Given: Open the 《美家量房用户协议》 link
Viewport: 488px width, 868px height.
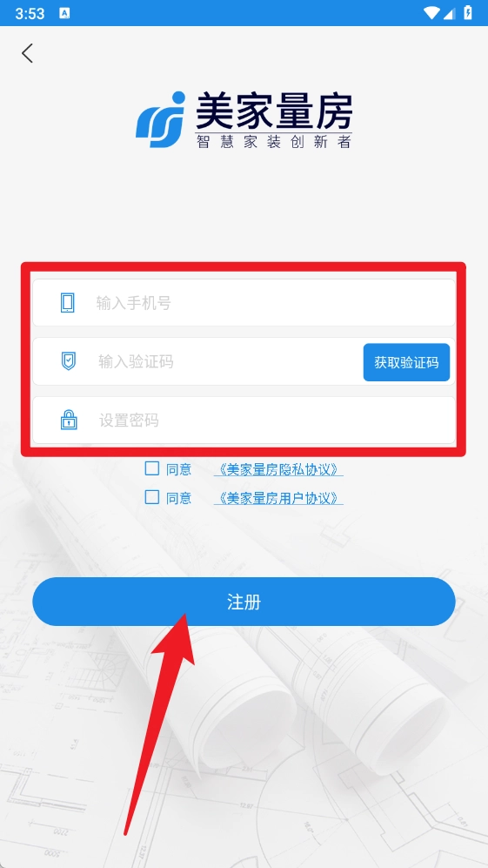Looking at the screenshot, I should tap(278, 498).
